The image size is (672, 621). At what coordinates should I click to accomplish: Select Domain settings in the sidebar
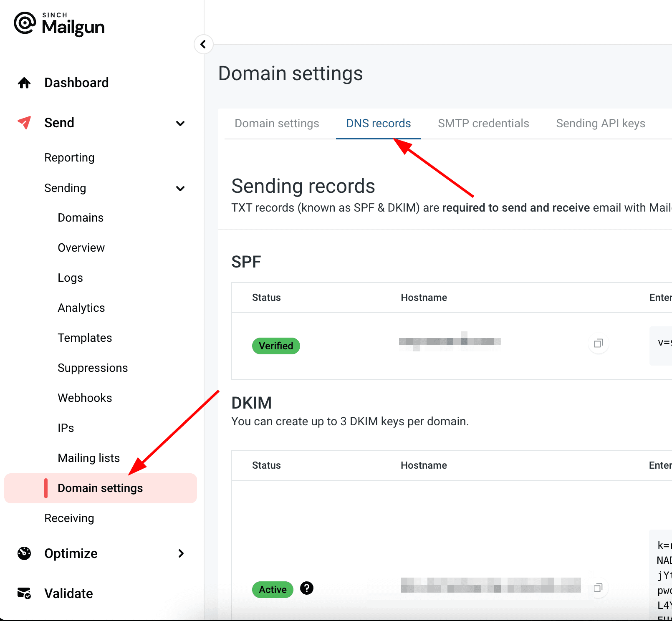pos(101,488)
